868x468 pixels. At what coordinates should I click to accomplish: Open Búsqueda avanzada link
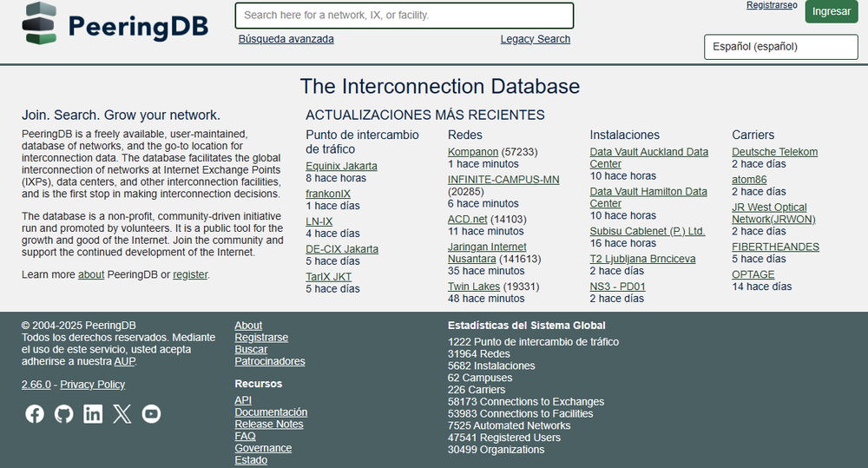click(x=286, y=39)
